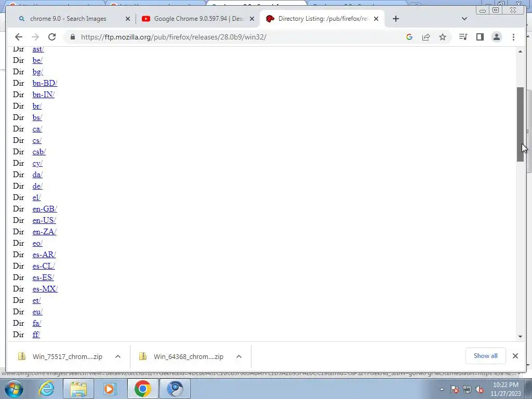Expand options for Win_75517_chrom zip download

(x=118, y=356)
